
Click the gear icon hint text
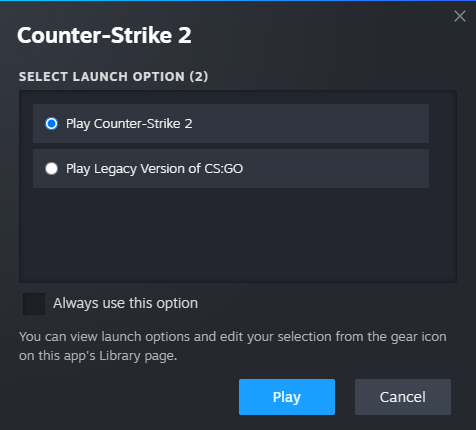pos(233,346)
